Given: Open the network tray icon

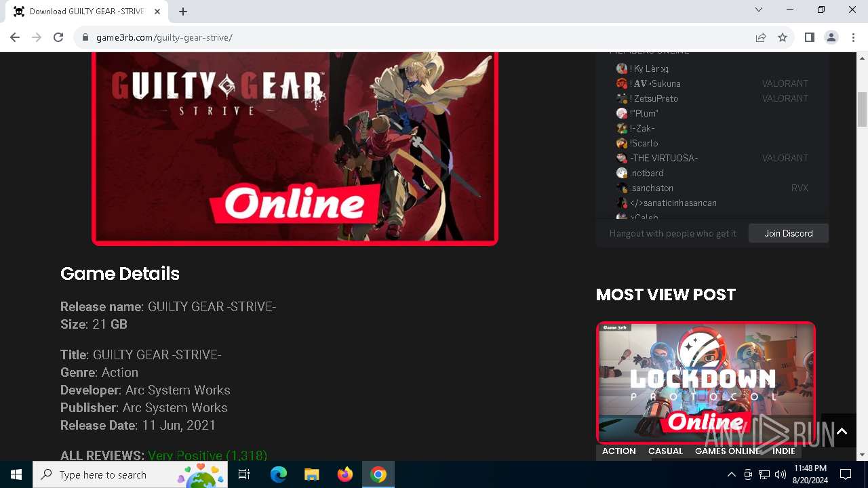Looking at the screenshot, I should click(x=764, y=474).
